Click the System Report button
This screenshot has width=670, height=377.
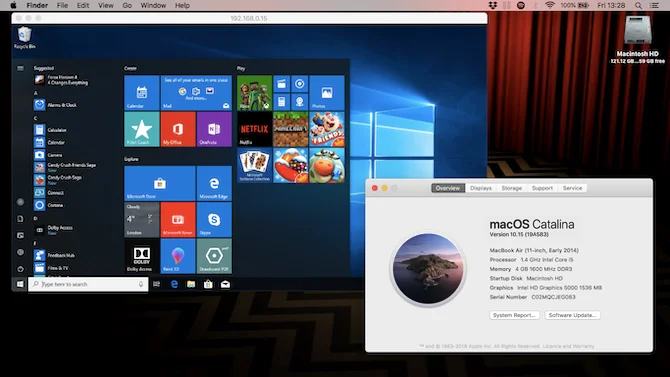[x=514, y=315]
